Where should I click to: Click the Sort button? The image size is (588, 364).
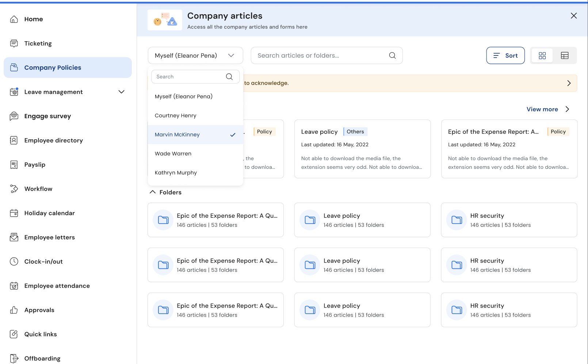(505, 55)
